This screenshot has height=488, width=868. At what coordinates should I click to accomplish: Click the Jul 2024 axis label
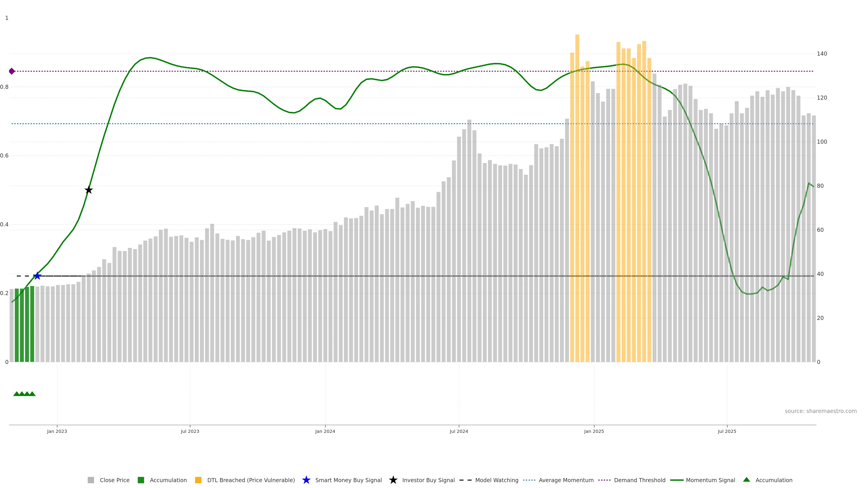pos(459,431)
